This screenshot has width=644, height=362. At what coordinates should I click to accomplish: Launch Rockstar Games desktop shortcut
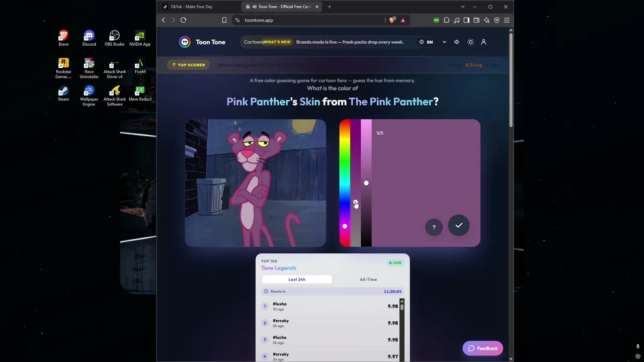[x=63, y=68]
